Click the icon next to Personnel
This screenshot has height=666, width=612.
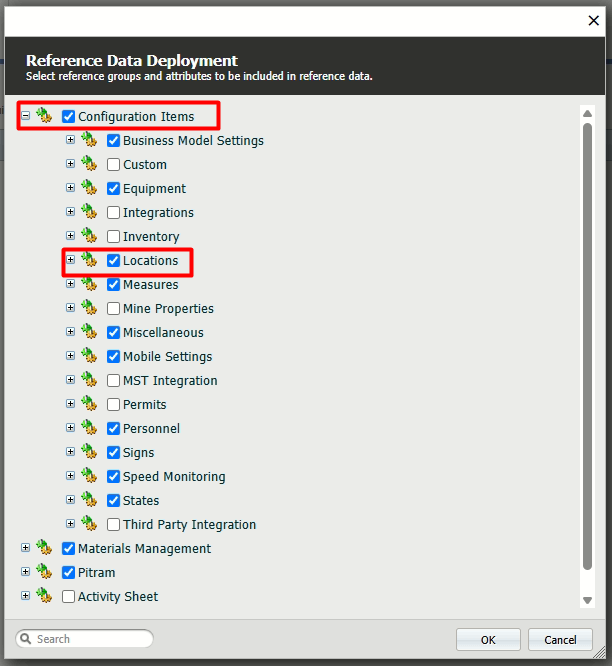[89, 428]
